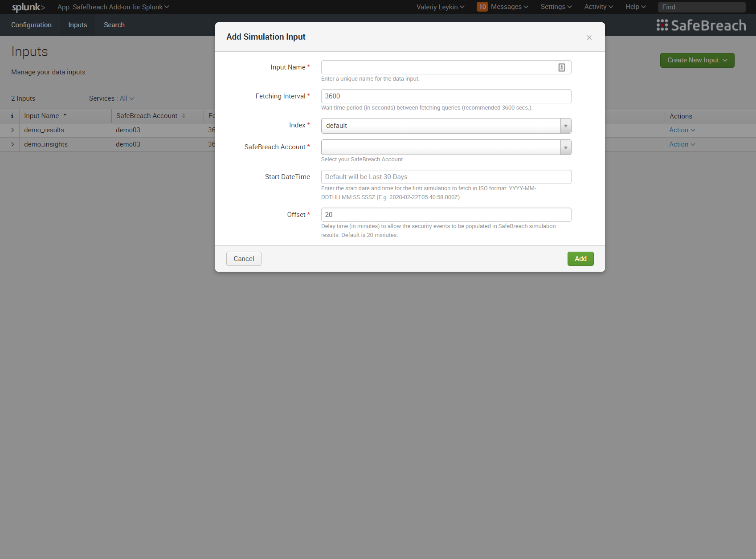The image size is (756, 559).
Task: Open the Valeriy Leykin user menu
Action: pyautogui.click(x=440, y=7)
